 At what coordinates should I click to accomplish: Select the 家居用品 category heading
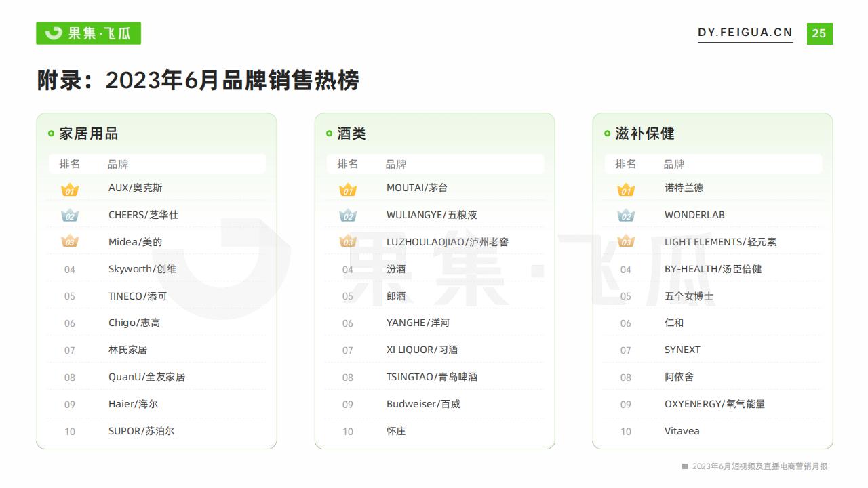tap(88, 134)
